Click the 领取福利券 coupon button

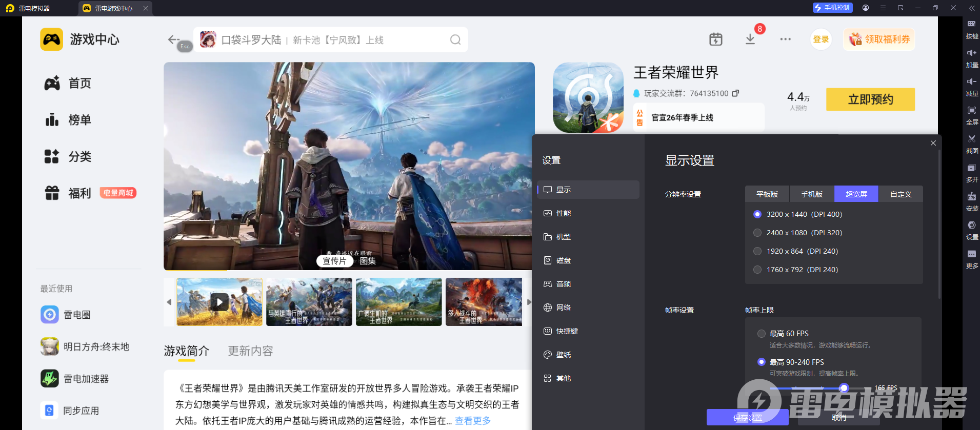[x=879, y=39]
